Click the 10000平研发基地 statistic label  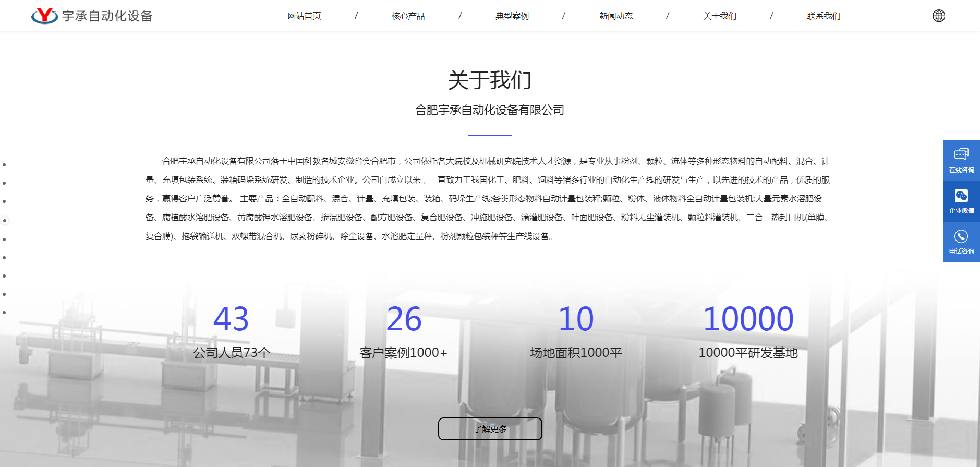click(x=748, y=353)
